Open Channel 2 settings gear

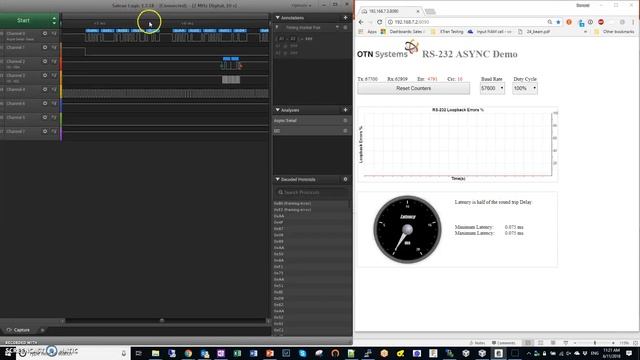[x=45, y=61]
